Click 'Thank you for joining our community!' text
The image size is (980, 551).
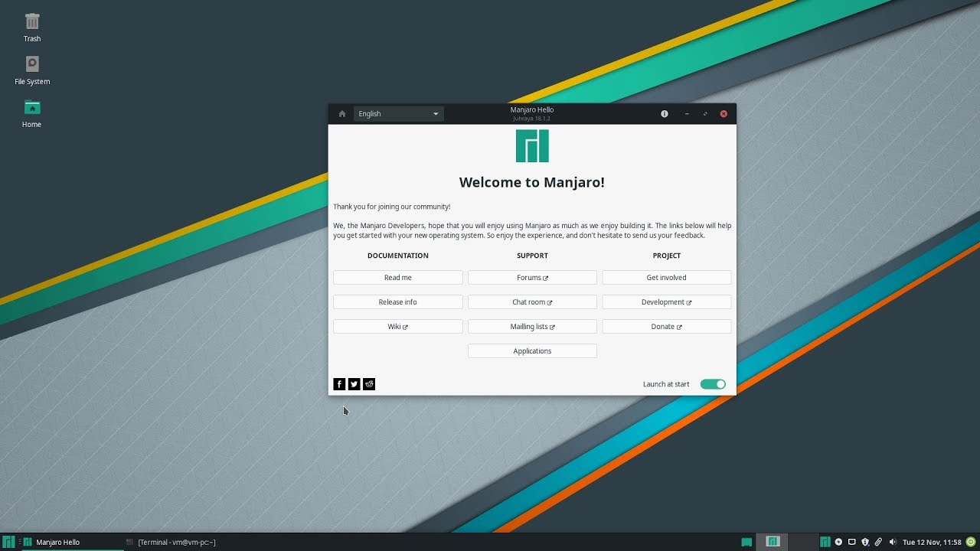[x=392, y=207]
